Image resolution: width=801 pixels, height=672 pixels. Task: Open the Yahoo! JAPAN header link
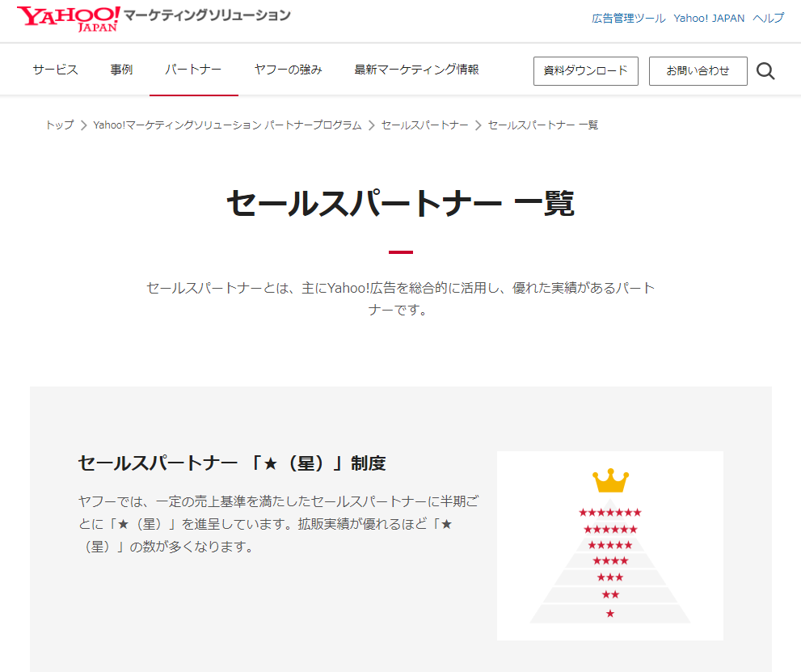coord(709,19)
